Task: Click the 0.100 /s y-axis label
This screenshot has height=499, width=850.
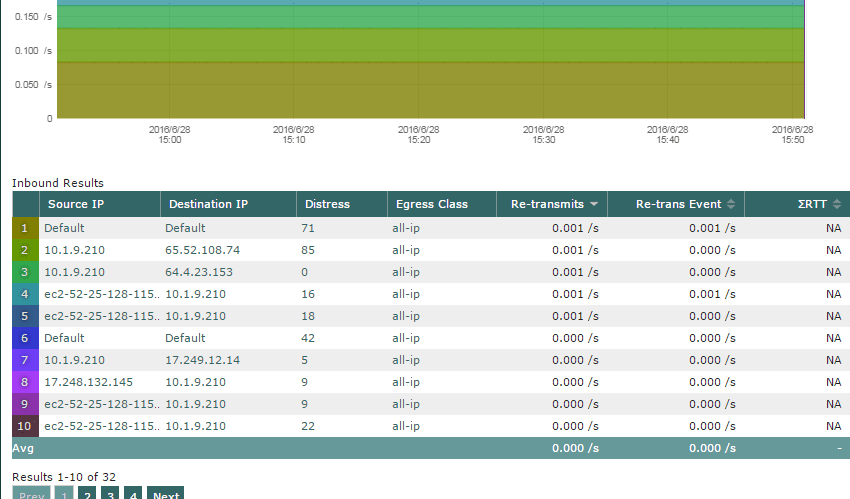Action: coord(34,50)
